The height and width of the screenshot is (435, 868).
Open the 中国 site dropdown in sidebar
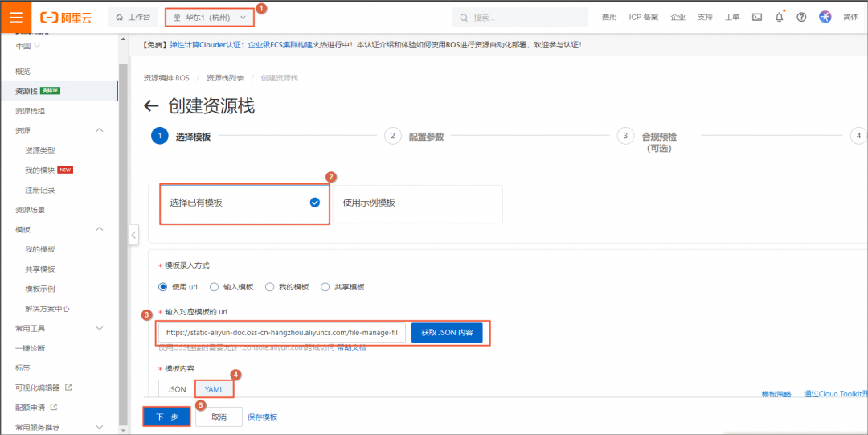tap(27, 46)
